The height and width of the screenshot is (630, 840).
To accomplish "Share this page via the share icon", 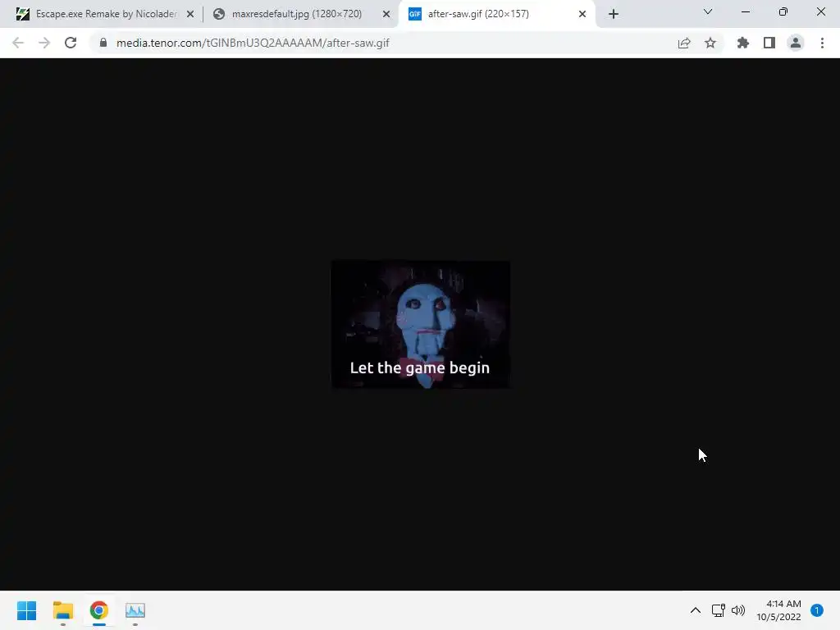I will pos(684,43).
